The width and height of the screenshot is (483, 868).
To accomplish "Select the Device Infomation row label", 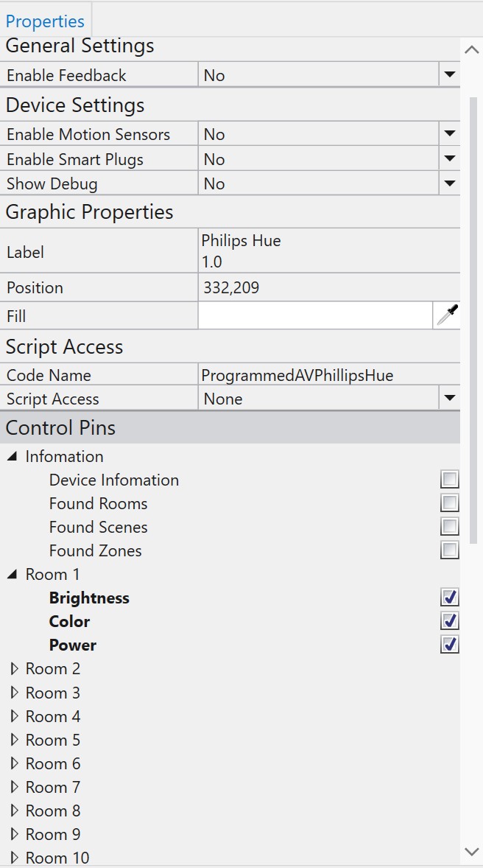I will (x=114, y=480).
